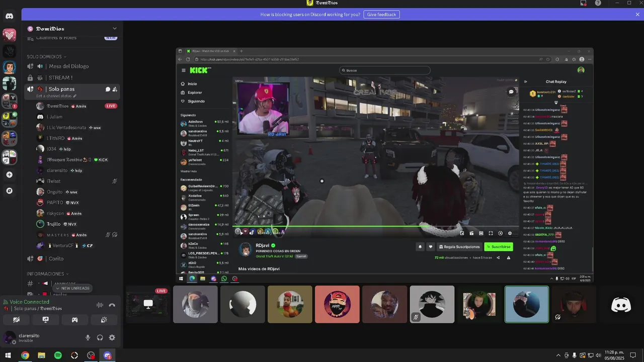Select the LIVE stream participant tile
This screenshot has height=362, width=644.
point(148,304)
